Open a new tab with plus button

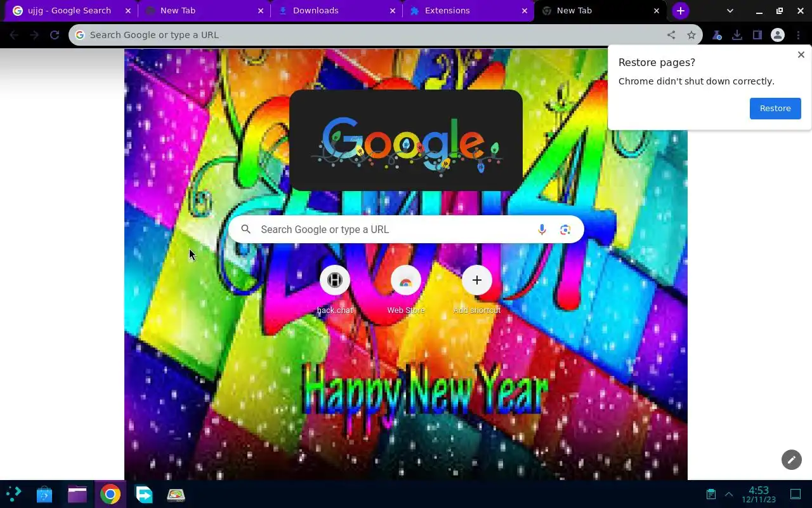[x=681, y=11]
